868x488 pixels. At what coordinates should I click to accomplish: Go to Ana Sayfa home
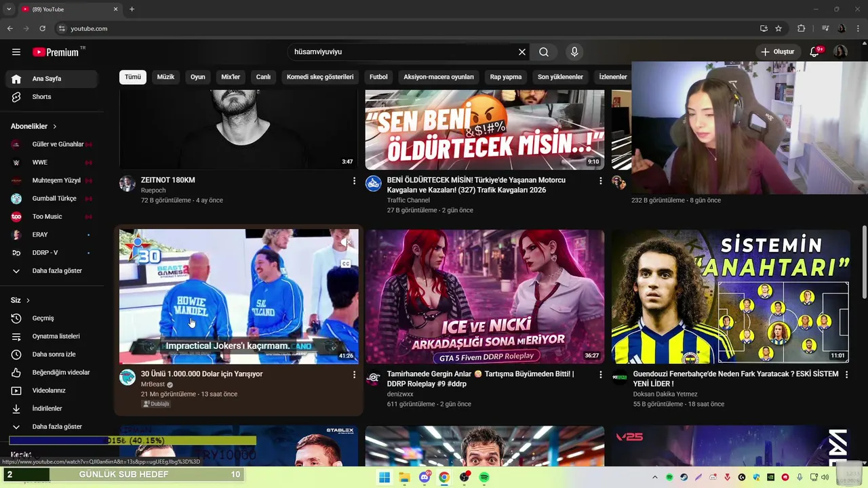52,79
